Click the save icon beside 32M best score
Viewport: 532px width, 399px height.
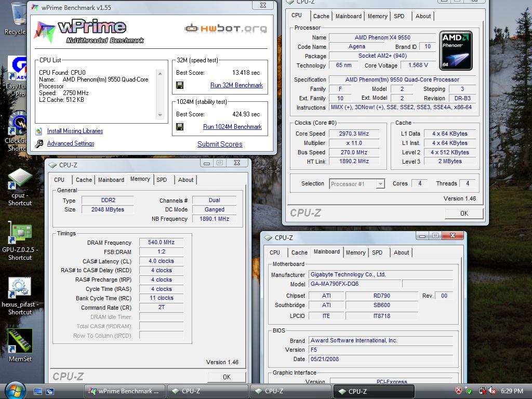(x=180, y=85)
